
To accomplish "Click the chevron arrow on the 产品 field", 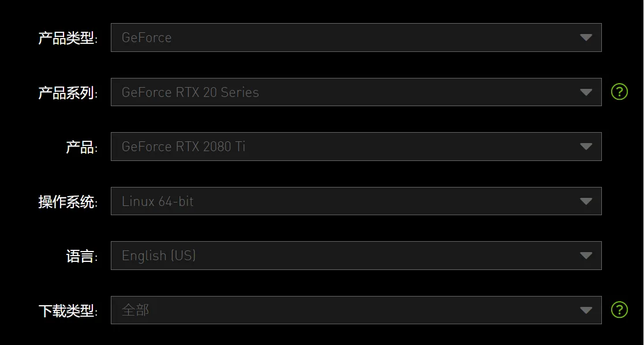I will point(586,147).
